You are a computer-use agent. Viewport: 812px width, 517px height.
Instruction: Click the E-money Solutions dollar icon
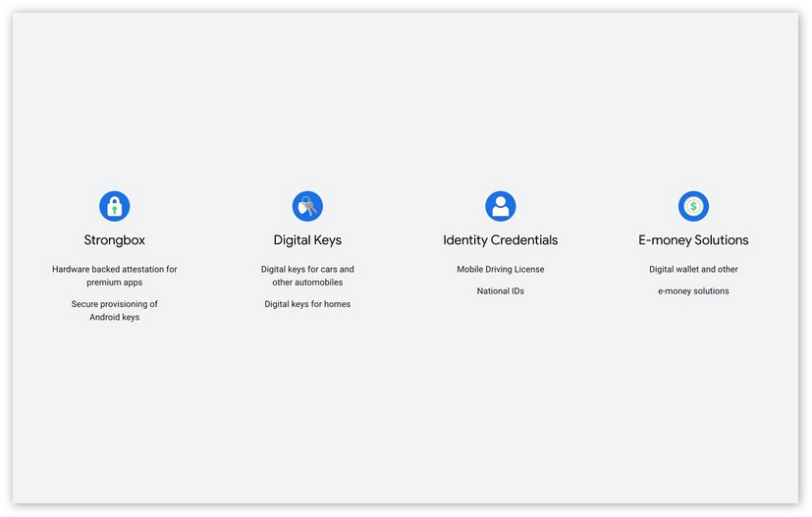(693, 206)
